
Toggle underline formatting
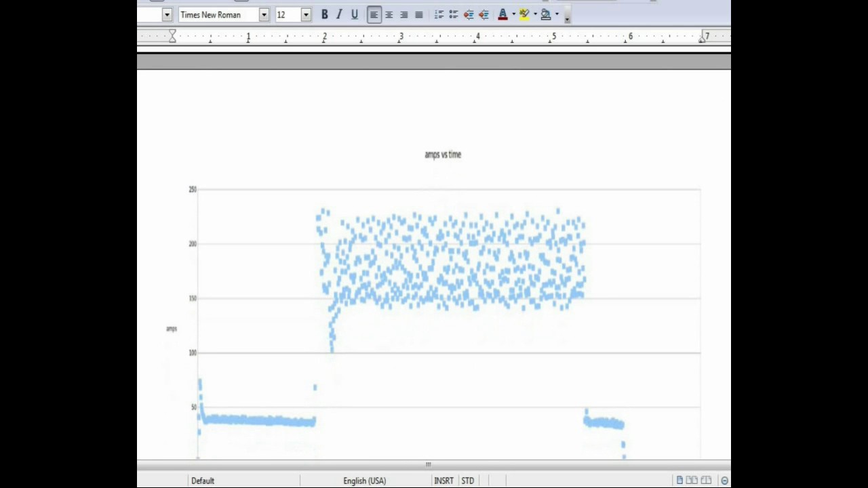click(354, 14)
